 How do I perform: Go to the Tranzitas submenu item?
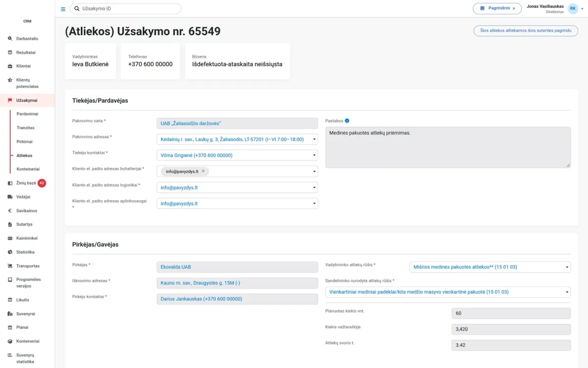click(25, 128)
